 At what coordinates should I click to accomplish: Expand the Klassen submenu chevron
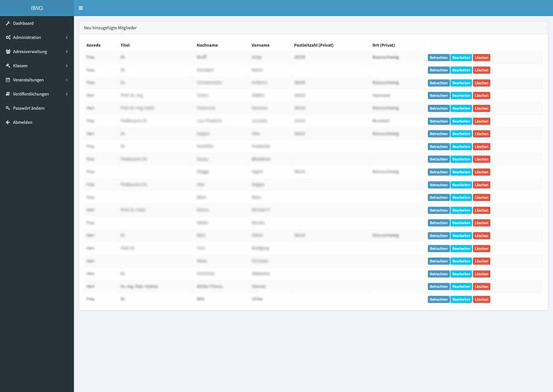click(x=66, y=66)
